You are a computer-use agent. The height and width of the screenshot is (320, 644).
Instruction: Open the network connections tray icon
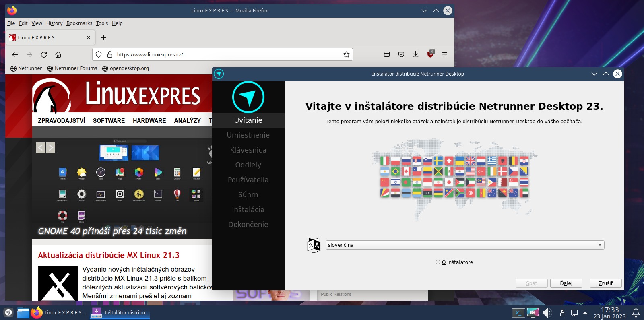pos(574,313)
